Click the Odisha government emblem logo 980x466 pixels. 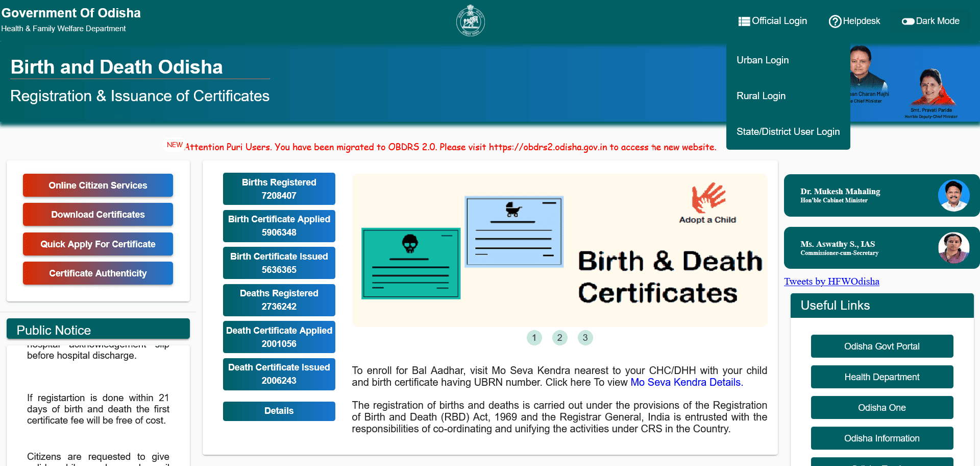470,20
